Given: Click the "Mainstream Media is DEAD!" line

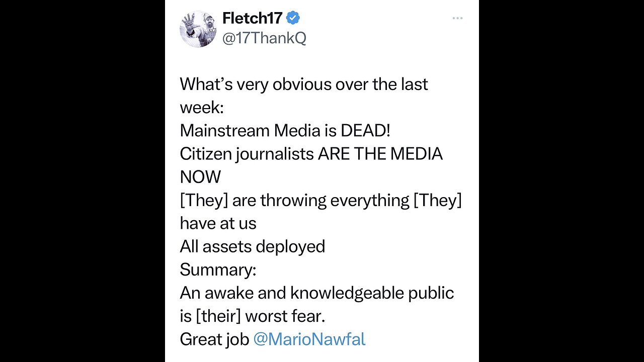Looking at the screenshot, I should coord(285,130).
